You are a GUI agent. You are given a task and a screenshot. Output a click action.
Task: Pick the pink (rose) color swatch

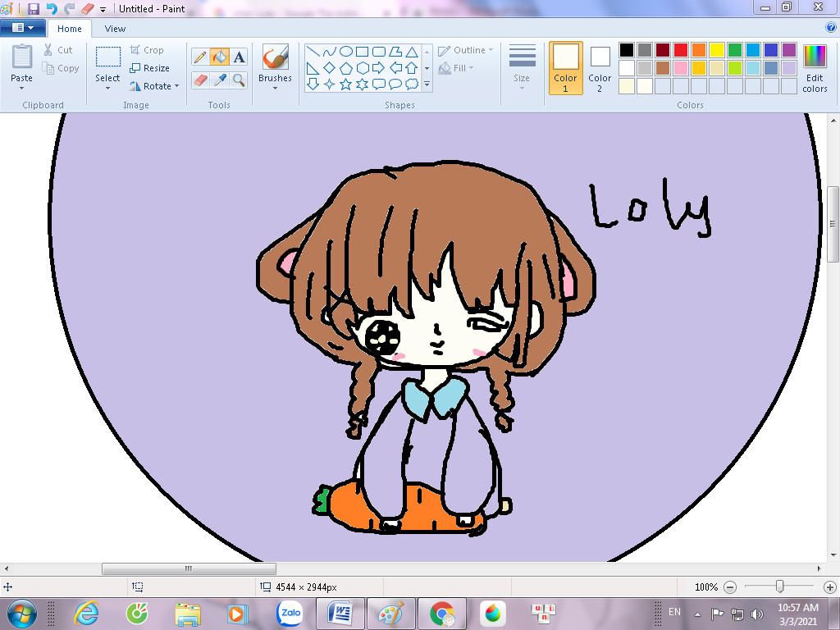click(x=680, y=68)
